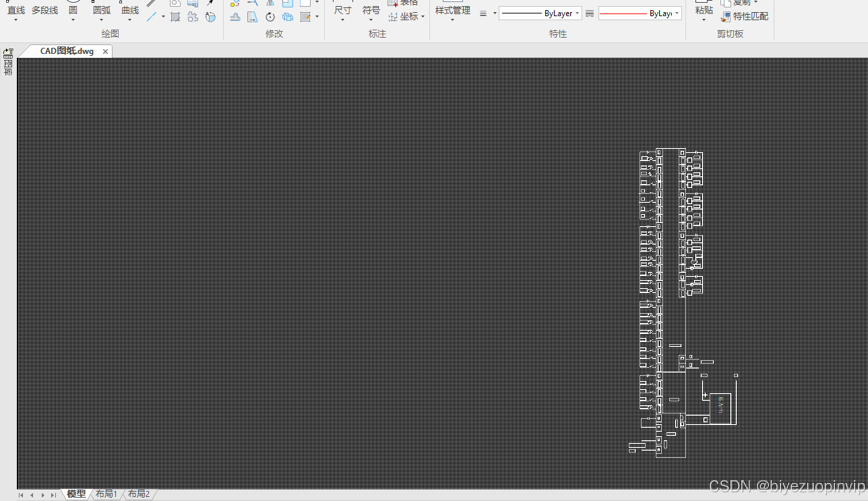Image resolution: width=868 pixels, height=501 pixels.
Task: Click the rotate circular-arrow icon in 修改 panel
Action: pyautogui.click(x=270, y=16)
